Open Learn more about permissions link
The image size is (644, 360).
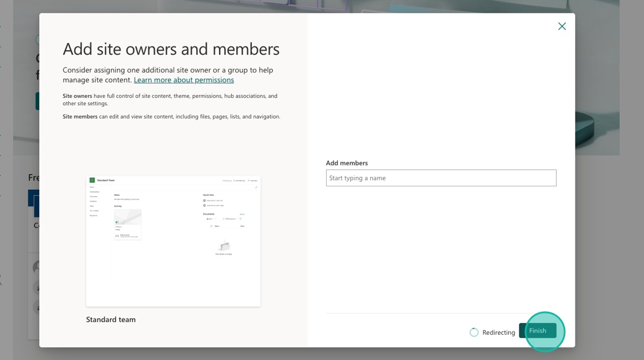(183, 80)
